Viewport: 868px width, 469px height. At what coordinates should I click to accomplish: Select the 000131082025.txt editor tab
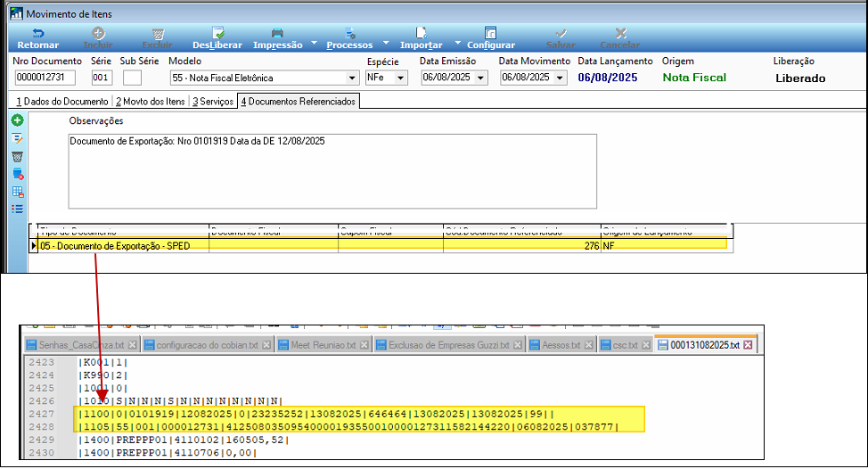click(x=700, y=345)
